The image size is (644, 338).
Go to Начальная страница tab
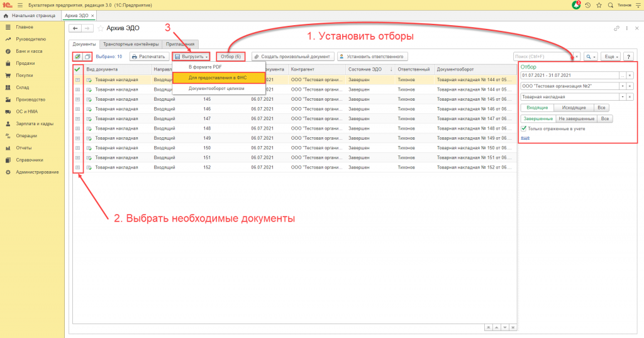(30, 16)
